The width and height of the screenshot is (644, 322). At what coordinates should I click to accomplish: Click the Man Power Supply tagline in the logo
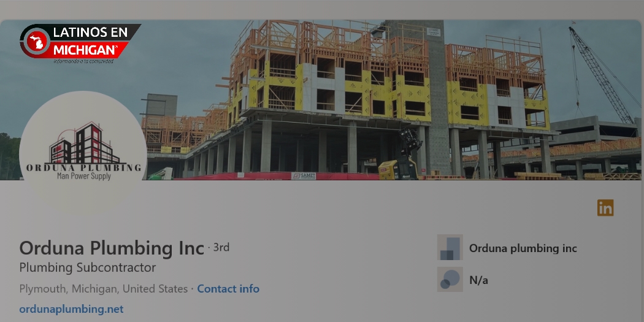(x=84, y=176)
